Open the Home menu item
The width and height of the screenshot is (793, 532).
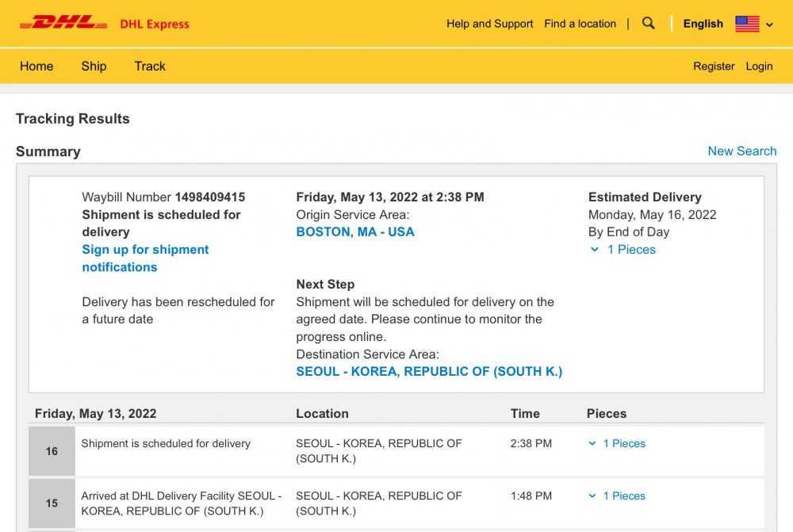pos(36,67)
